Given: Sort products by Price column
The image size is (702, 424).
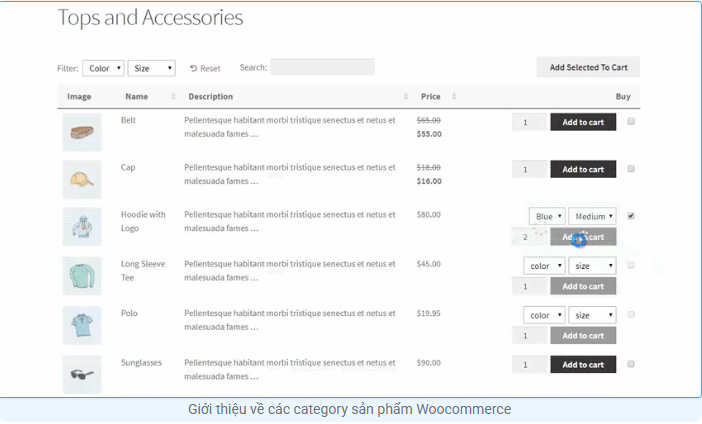Looking at the screenshot, I should click(454, 97).
